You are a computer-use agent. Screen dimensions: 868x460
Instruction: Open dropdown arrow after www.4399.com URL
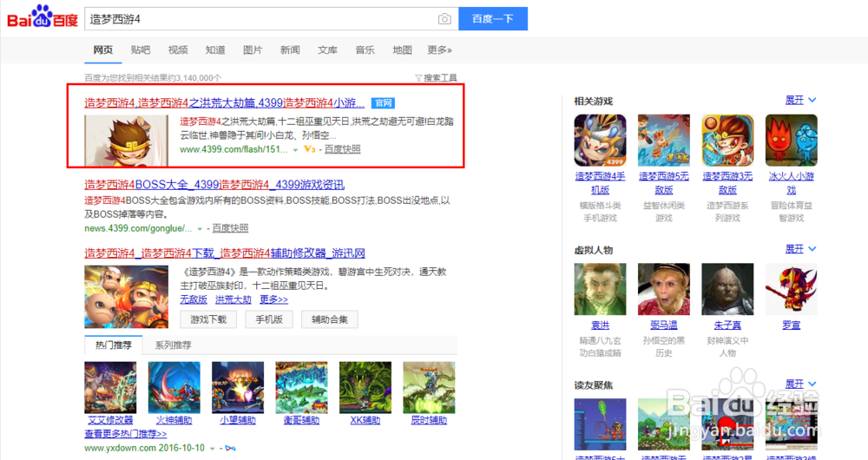(x=295, y=150)
